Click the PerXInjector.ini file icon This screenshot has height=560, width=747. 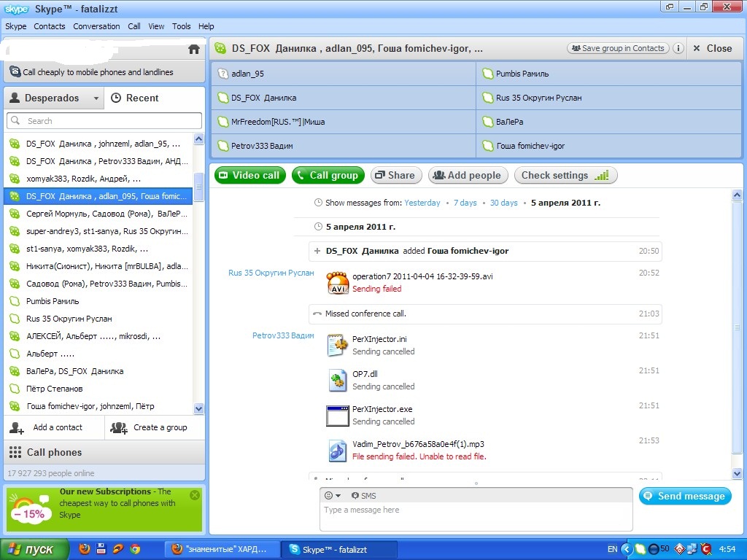point(338,345)
